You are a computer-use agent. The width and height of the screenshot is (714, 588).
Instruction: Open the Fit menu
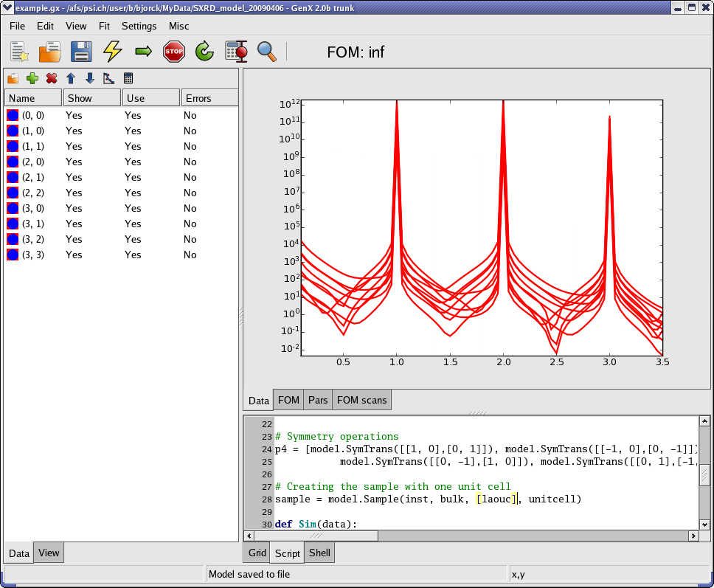pos(104,26)
